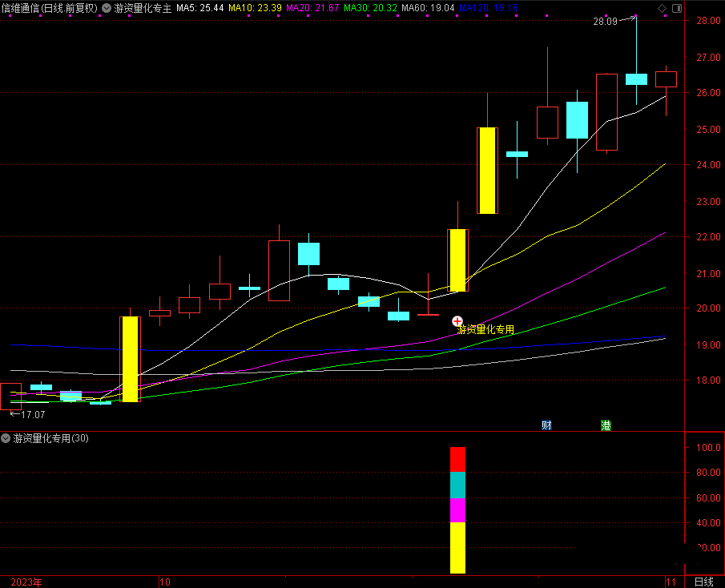This screenshot has height=588, width=725.
Task: Click the tall yellow candle near 25.00
Action: pos(487,171)
